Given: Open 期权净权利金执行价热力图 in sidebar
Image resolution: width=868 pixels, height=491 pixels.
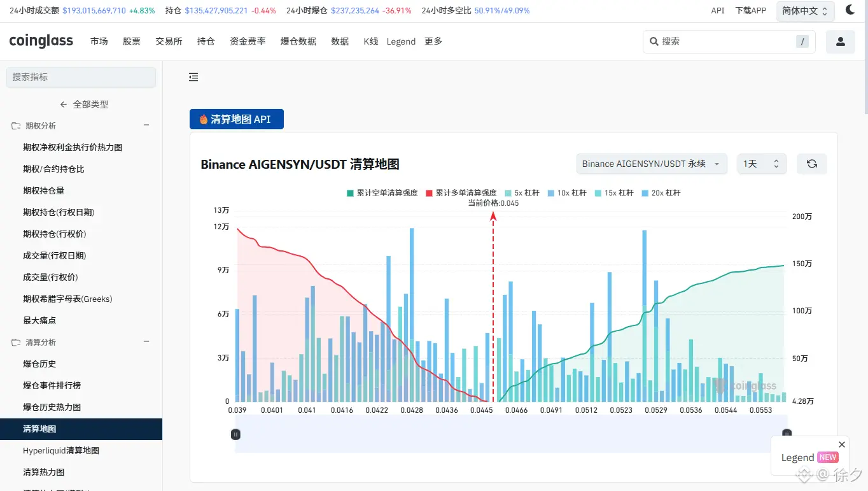Looking at the screenshot, I should click(73, 148).
